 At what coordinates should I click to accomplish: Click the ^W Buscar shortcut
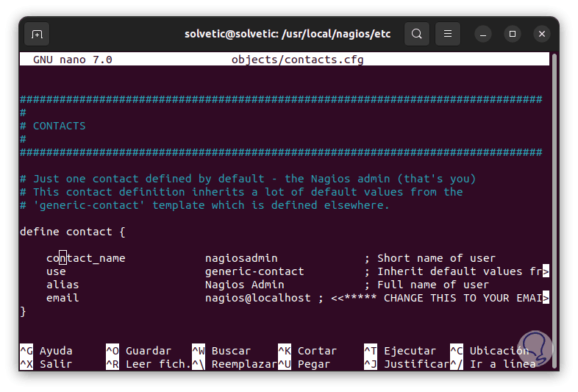[221, 351]
